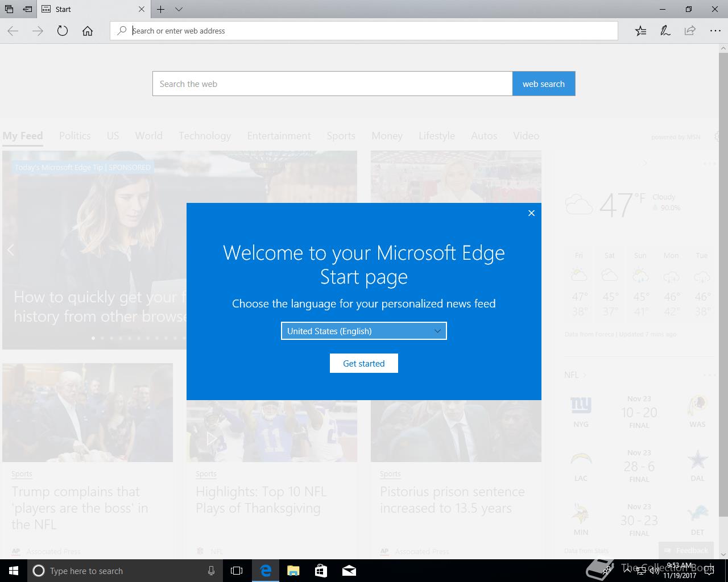This screenshot has height=582, width=728.
Task: Click the Search the web box
Action: 332,84
